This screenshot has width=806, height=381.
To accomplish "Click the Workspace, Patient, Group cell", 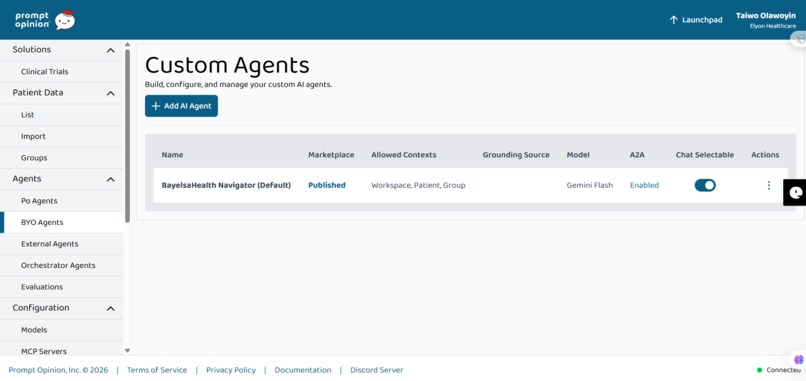I will click(x=418, y=185).
